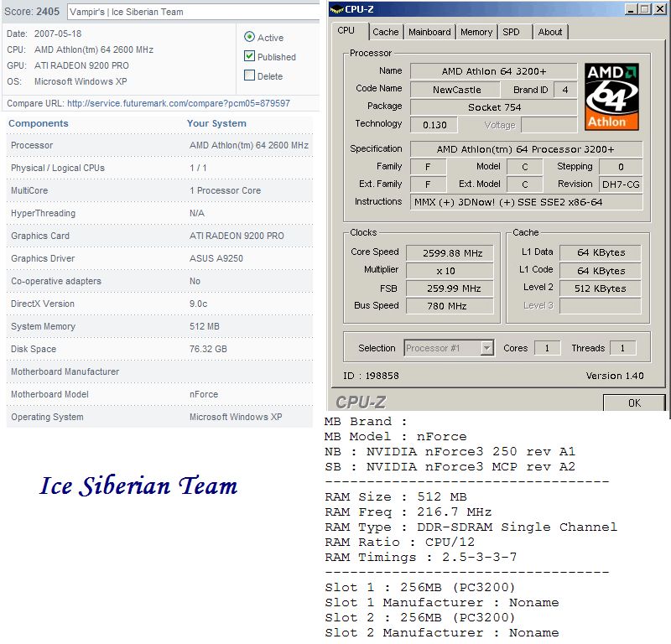Click the Level 2 cache value 512 KBytes
Image resolution: width=671 pixels, height=644 pixels.
coord(600,288)
